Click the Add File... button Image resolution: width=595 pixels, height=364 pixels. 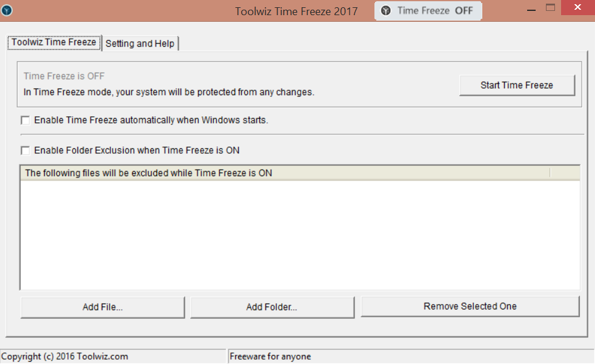click(x=102, y=307)
